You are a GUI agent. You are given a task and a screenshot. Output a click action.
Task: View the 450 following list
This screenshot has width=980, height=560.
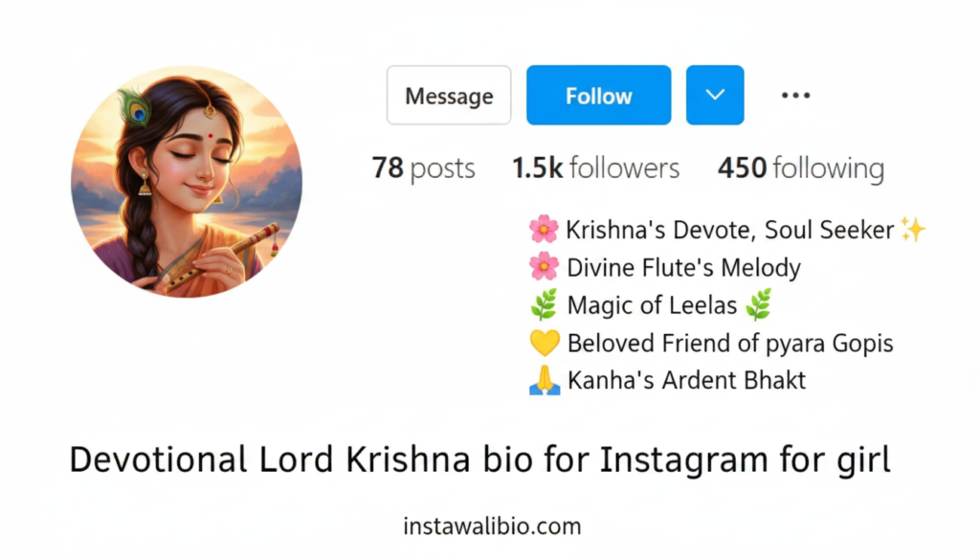point(800,168)
